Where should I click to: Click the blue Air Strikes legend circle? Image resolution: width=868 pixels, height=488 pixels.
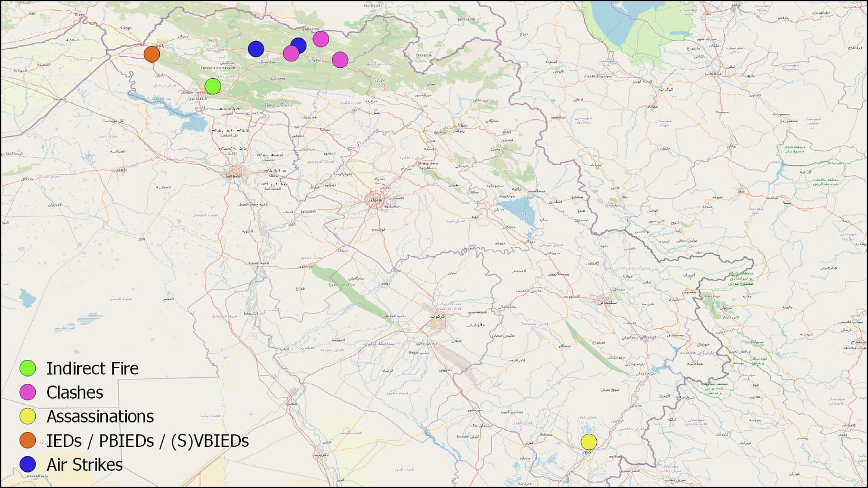click(x=27, y=464)
